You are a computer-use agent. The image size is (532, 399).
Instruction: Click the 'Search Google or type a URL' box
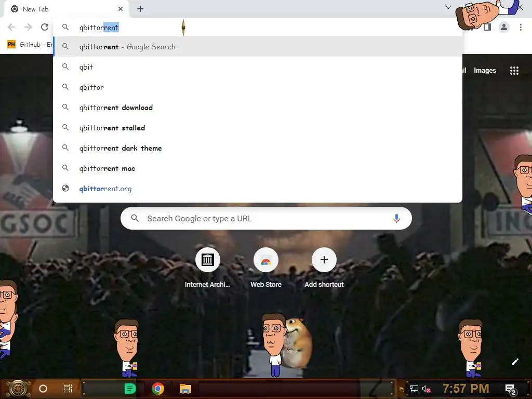pos(266,219)
